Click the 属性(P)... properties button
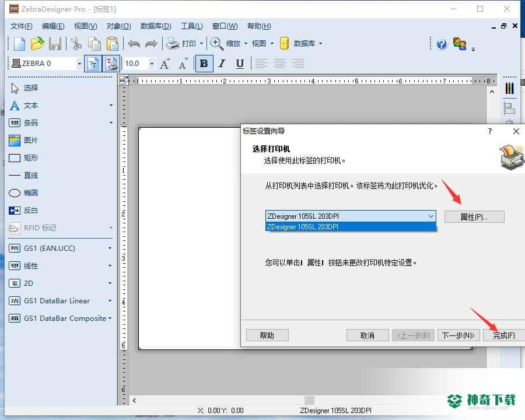Viewport: 525px width, 420px height. pyautogui.click(x=474, y=216)
